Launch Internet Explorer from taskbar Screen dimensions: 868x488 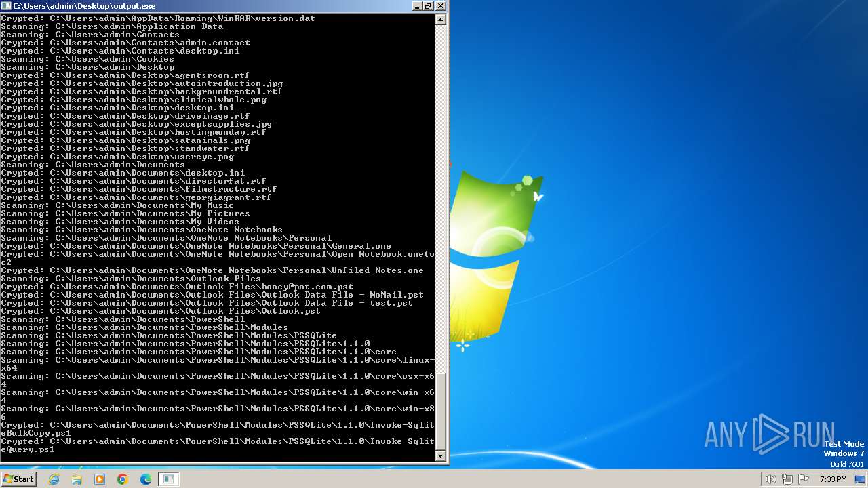coord(54,479)
